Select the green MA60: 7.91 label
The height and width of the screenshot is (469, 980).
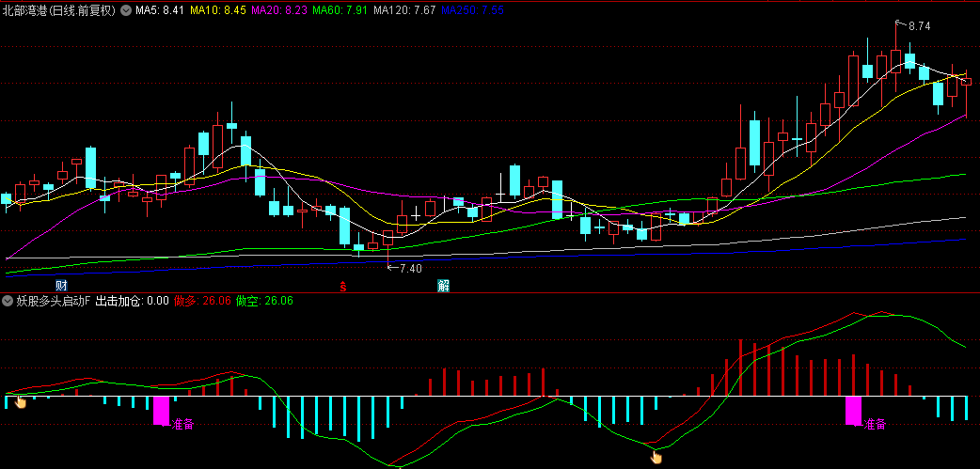click(x=339, y=10)
